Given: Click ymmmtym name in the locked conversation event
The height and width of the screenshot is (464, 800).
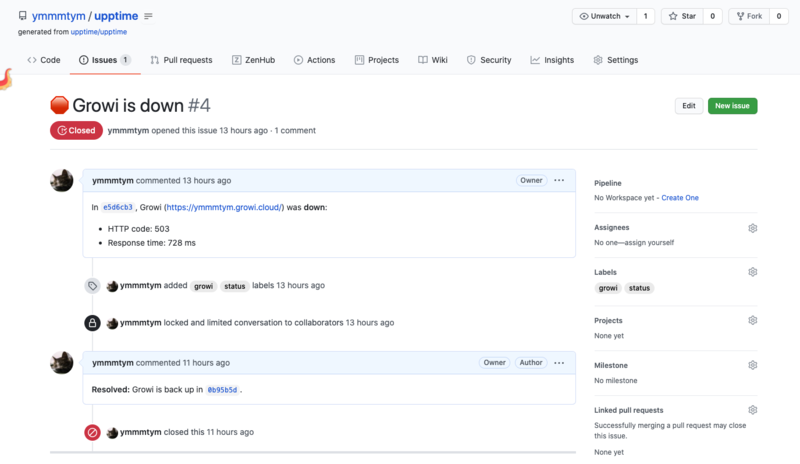Looking at the screenshot, I should [141, 323].
